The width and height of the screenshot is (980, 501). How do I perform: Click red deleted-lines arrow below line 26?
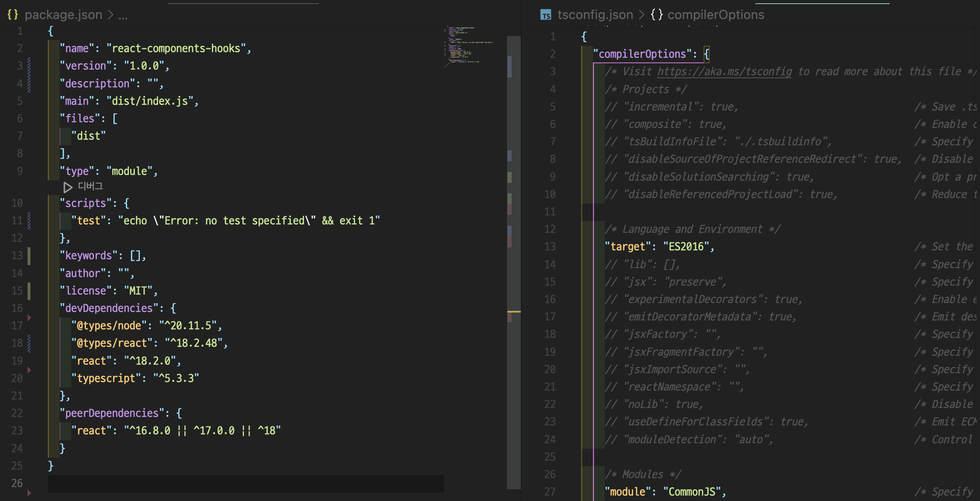click(x=29, y=492)
